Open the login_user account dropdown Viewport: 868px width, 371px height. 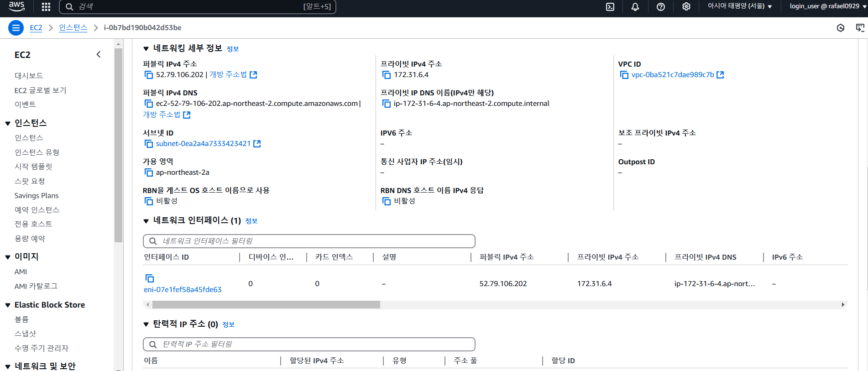point(828,6)
